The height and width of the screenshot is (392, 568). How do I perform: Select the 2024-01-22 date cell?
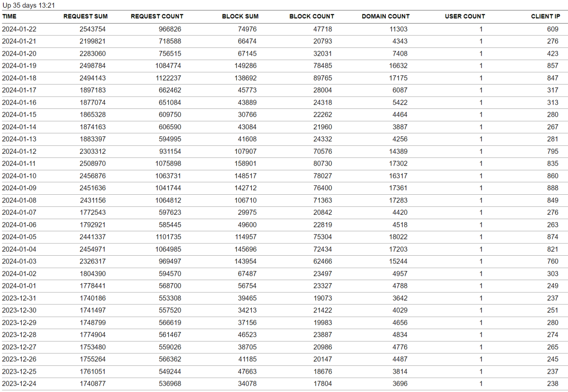coord(19,29)
